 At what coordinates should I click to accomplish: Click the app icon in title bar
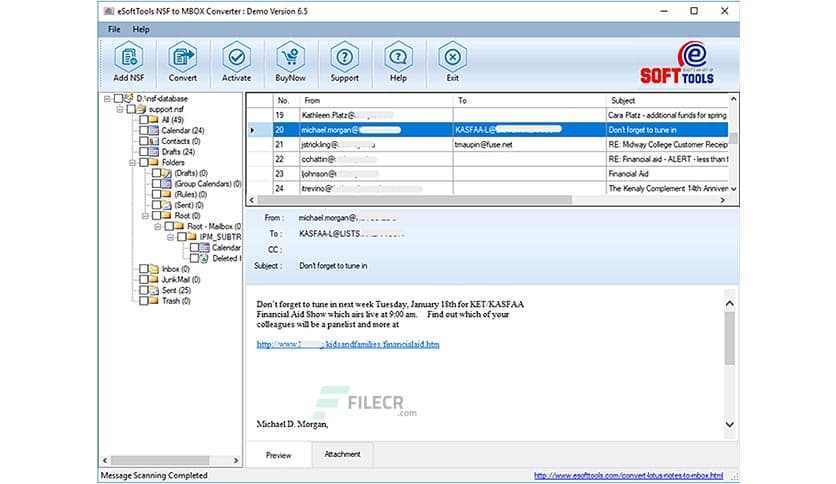(108, 11)
